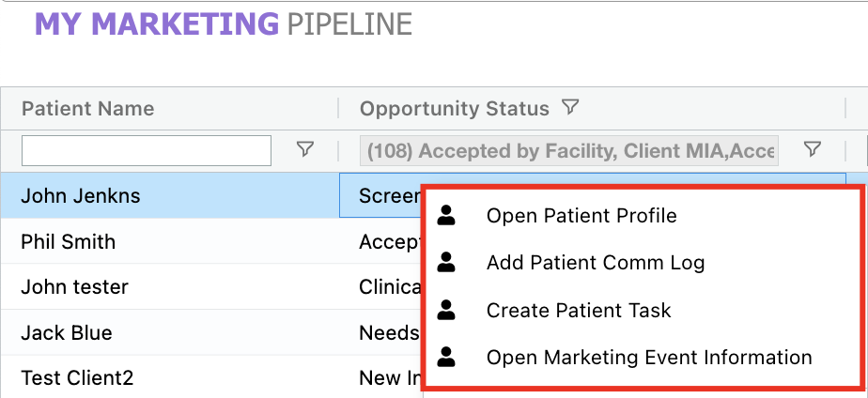Click person icon beside Open Patient Profile
This screenshot has height=398, width=868.
coord(447,216)
